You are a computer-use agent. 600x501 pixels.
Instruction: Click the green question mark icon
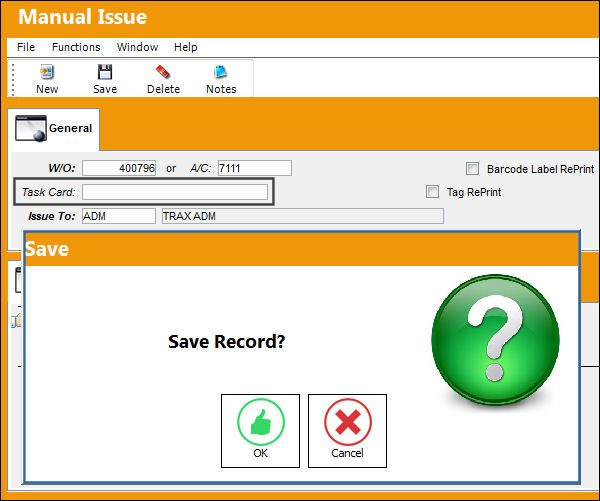(496, 340)
